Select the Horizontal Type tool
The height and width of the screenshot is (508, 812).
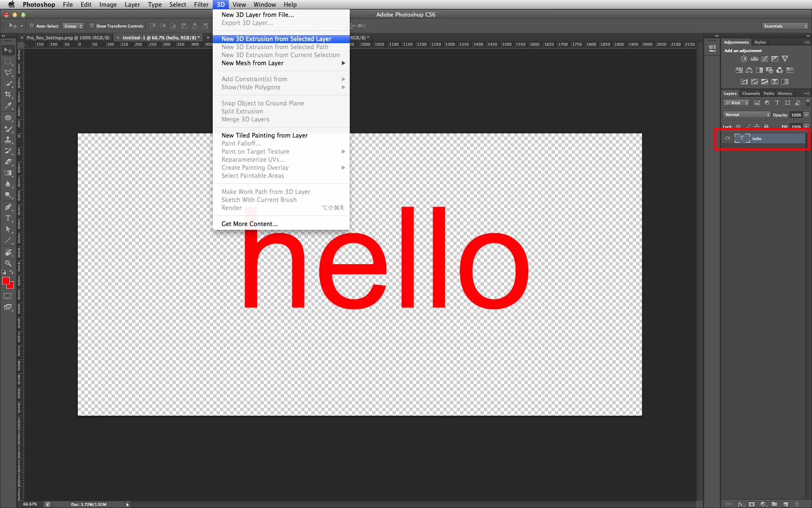8,218
